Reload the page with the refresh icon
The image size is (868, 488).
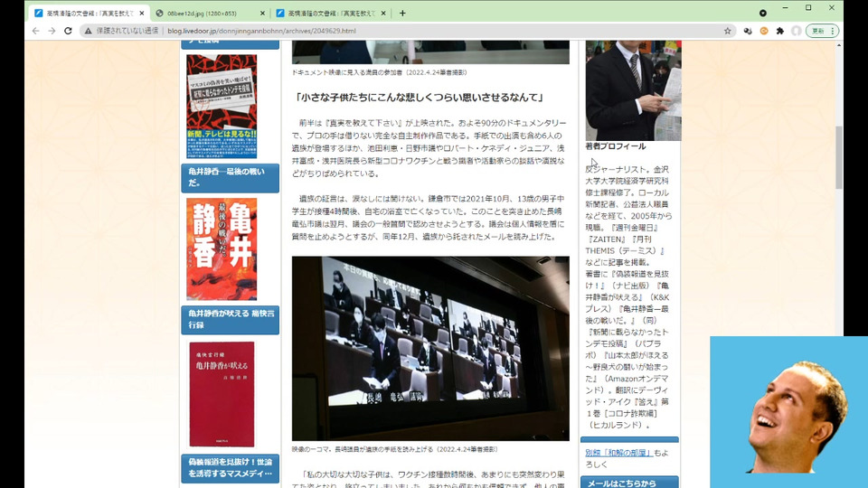click(x=68, y=31)
